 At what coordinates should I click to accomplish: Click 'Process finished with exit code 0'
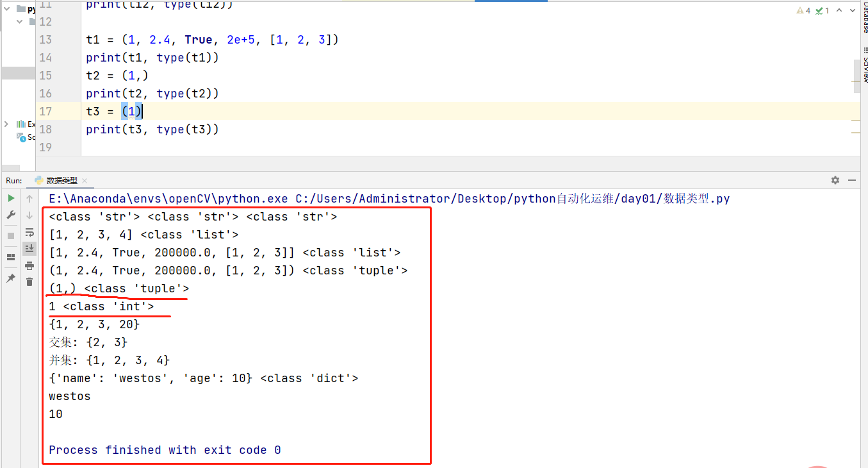click(165, 450)
